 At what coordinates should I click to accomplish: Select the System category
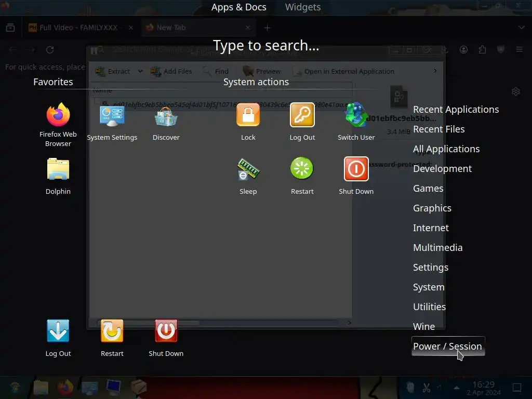(x=429, y=287)
